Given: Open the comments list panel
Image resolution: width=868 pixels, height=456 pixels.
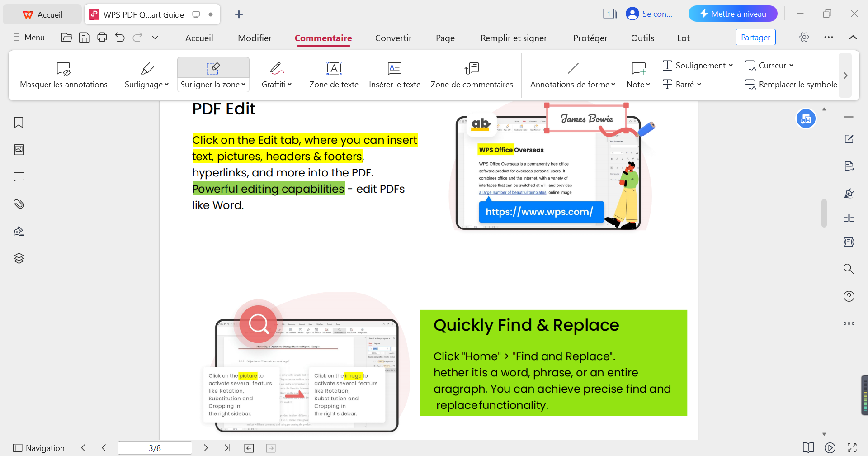Looking at the screenshot, I should click(x=19, y=177).
